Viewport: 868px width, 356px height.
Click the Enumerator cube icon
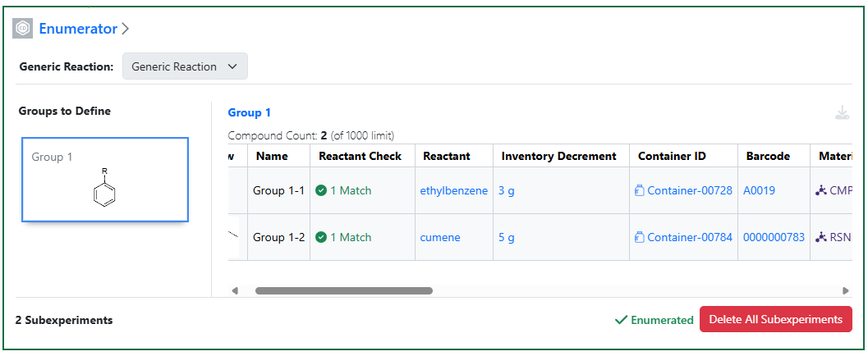click(x=23, y=29)
